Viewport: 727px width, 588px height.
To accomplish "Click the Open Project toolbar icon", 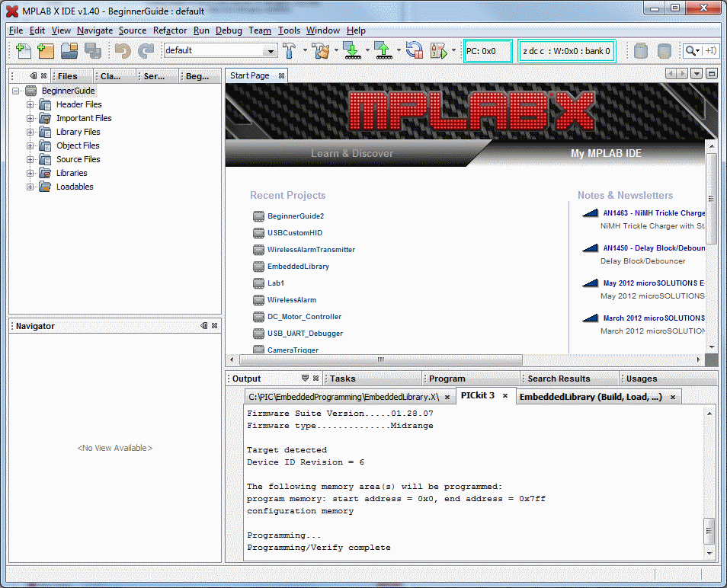I will pyautogui.click(x=69, y=50).
